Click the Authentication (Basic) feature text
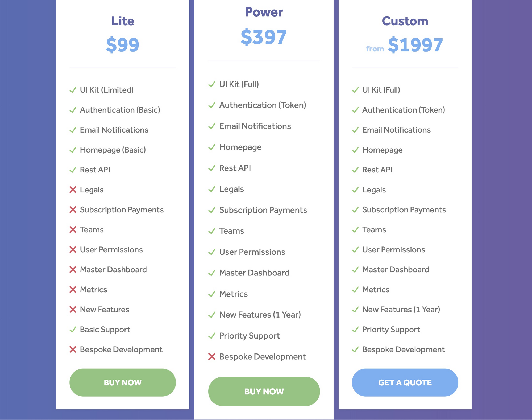The height and width of the screenshot is (420, 532). click(x=120, y=110)
